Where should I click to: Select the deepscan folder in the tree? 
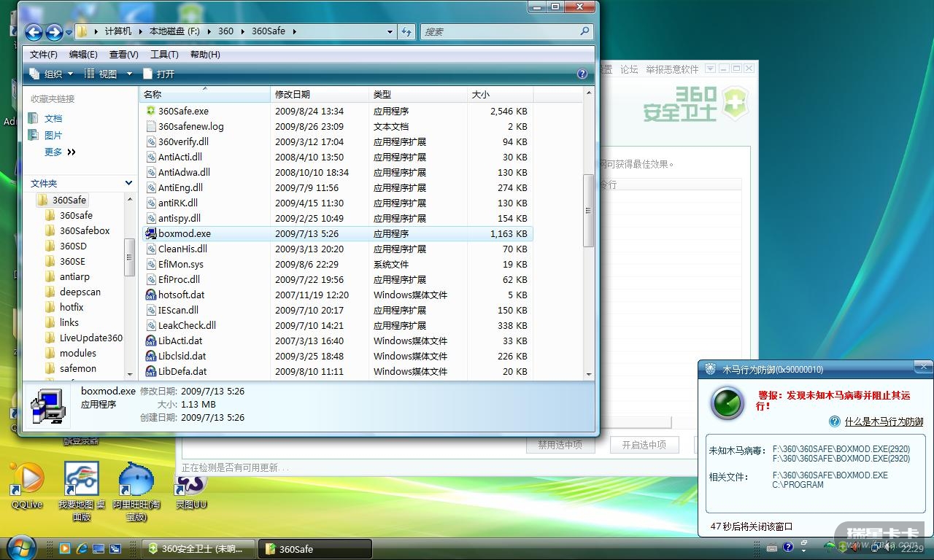(80, 292)
